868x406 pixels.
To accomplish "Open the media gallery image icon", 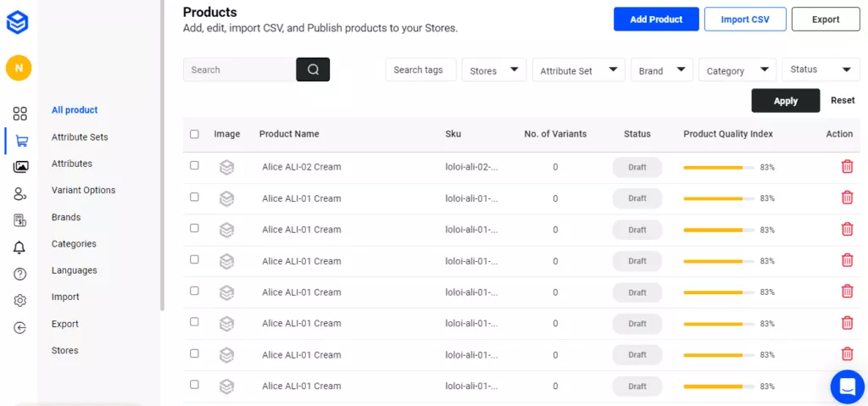I will pos(20,167).
